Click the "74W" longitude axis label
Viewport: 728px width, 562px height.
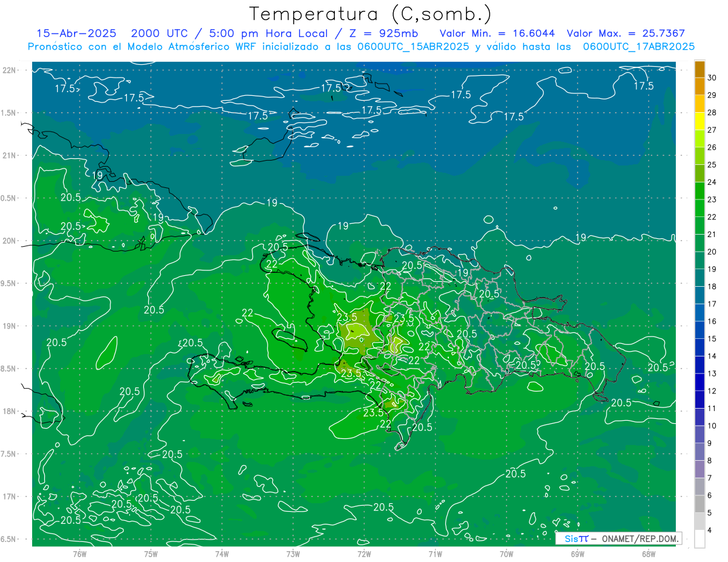click(222, 554)
